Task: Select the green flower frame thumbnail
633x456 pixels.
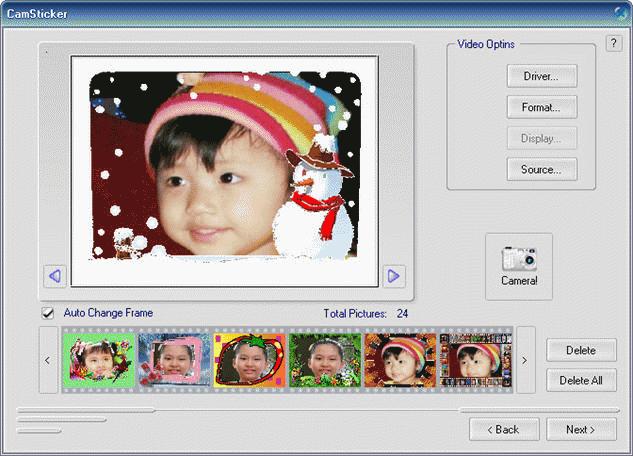Action: pos(99,360)
